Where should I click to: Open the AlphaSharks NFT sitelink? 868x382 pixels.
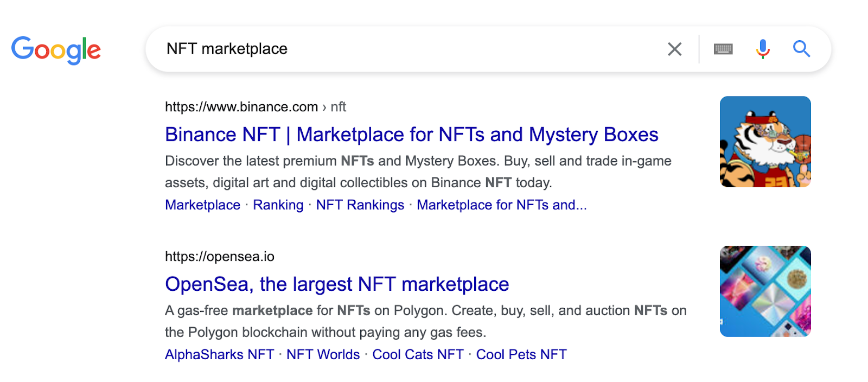[219, 355]
